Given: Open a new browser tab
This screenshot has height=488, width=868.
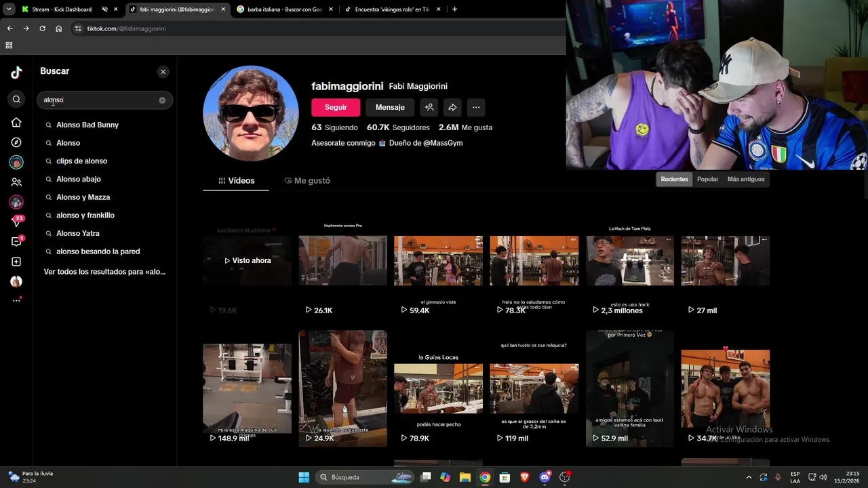Looking at the screenshot, I should click(x=454, y=9).
